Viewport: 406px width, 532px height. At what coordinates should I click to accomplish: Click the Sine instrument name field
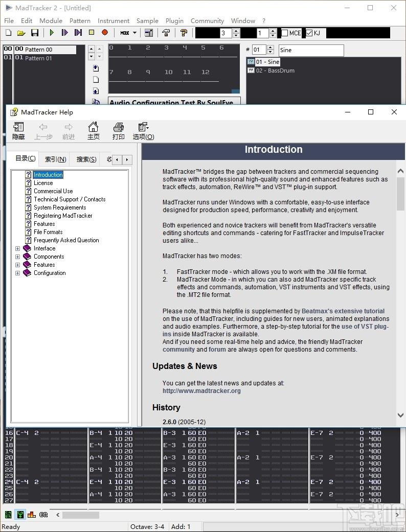tap(311, 50)
